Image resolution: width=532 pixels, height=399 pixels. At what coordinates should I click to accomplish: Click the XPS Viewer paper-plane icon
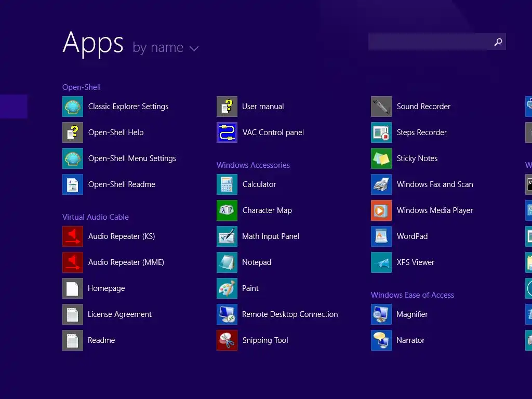(x=381, y=262)
